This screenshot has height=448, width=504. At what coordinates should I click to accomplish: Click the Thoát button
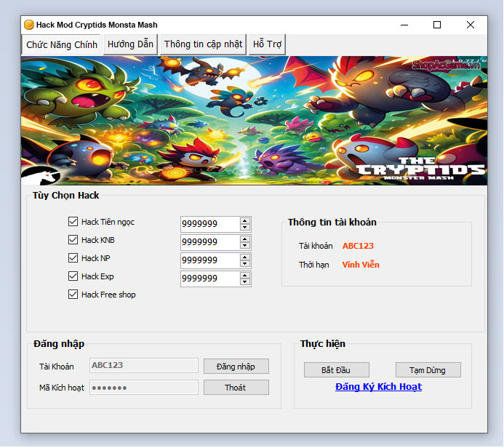pyautogui.click(x=236, y=388)
